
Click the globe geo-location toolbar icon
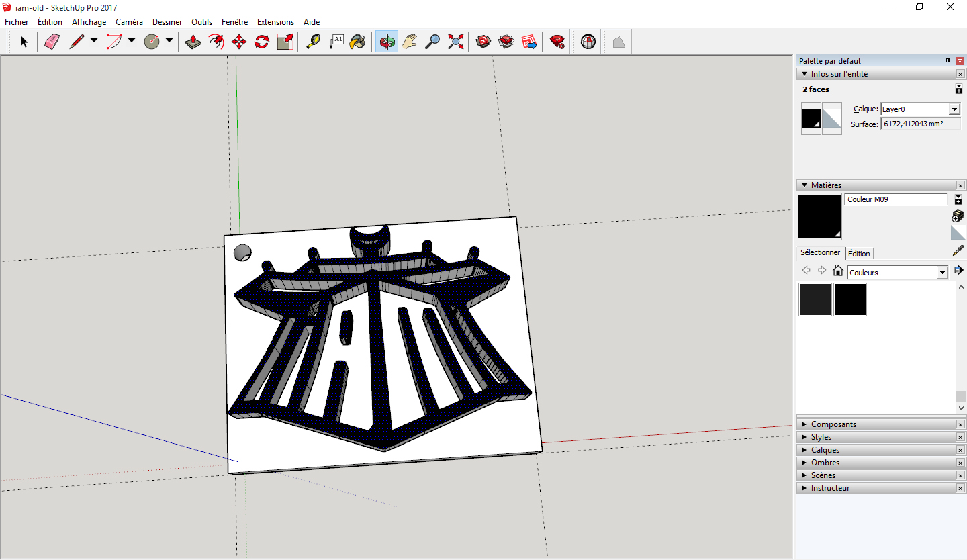click(x=588, y=42)
